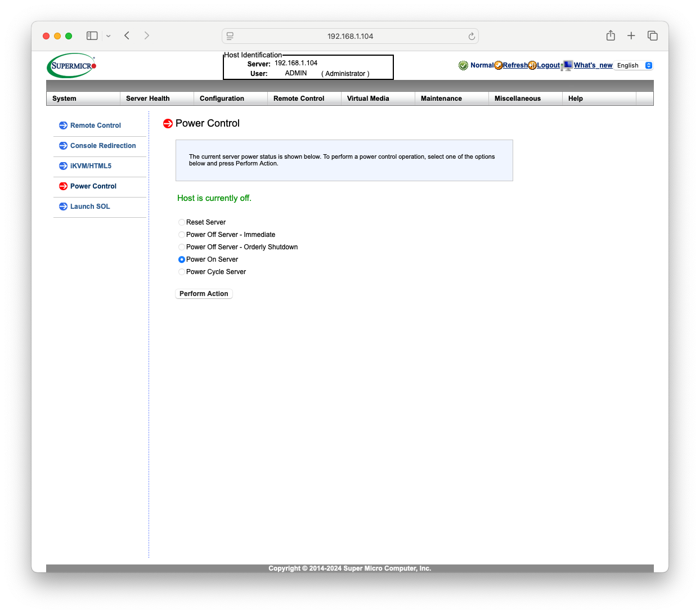Expand the Safari sidebar options chevron
The width and height of the screenshot is (700, 614).
pos(109,36)
